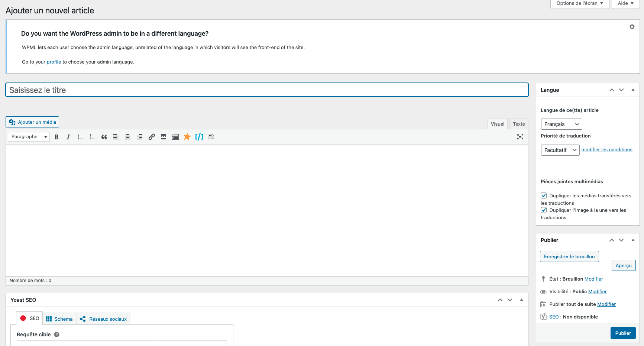Click Enregistrer le brouillon
The height and width of the screenshot is (346, 644).
[x=569, y=256]
